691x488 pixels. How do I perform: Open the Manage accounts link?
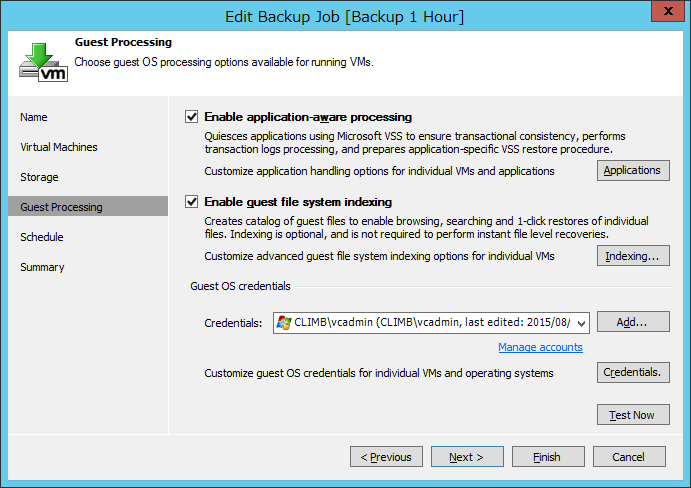tap(540, 347)
